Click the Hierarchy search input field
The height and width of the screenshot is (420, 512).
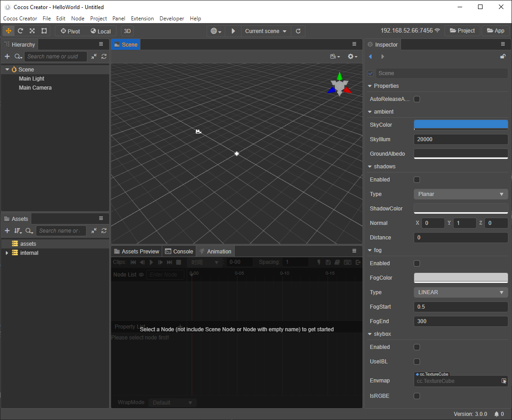click(x=56, y=57)
